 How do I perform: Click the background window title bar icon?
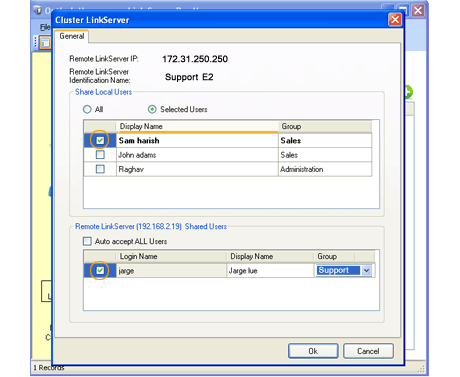38,10
